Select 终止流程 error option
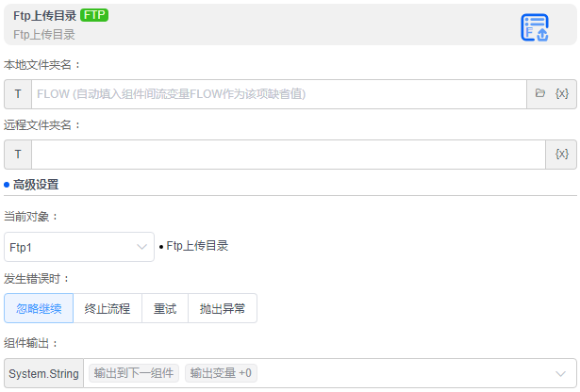The height and width of the screenshot is (392, 580). [108, 308]
